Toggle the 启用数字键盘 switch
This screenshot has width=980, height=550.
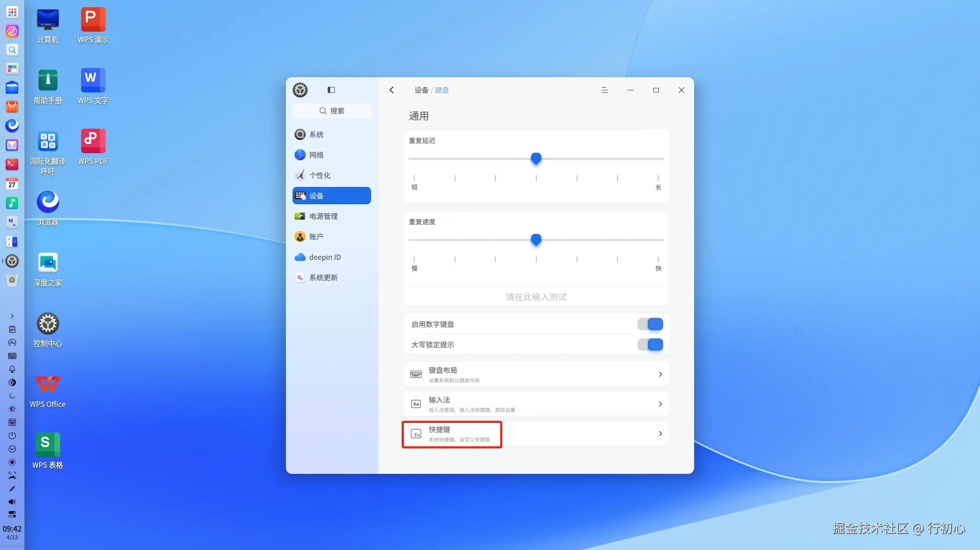650,324
